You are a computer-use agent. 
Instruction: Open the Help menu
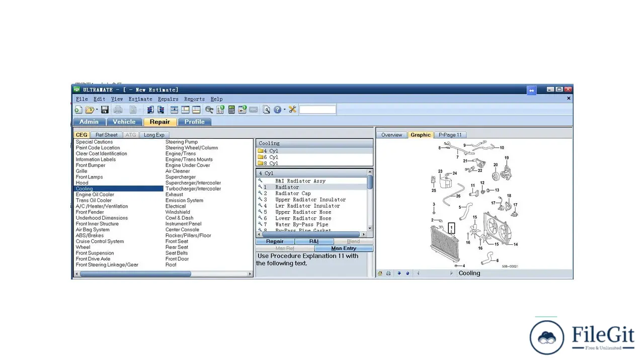pyautogui.click(x=216, y=99)
